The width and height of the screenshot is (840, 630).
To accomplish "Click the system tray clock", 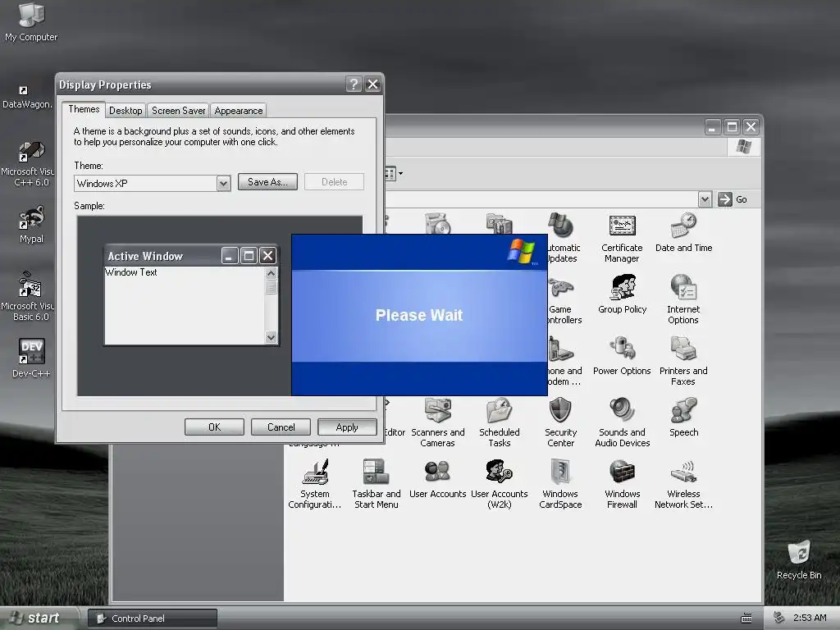I will (x=810, y=618).
